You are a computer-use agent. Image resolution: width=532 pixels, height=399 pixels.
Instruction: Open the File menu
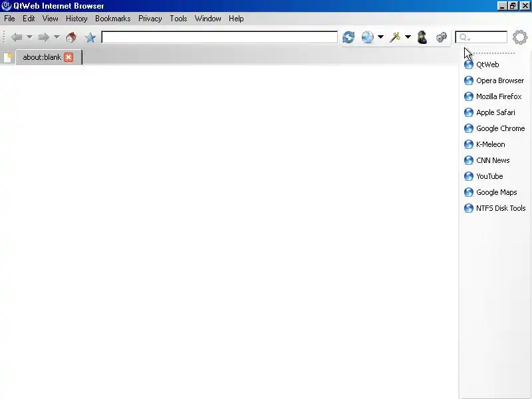point(9,19)
